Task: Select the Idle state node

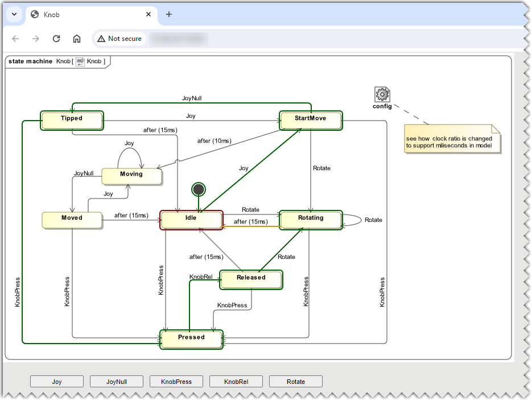Action: point(191,219)
